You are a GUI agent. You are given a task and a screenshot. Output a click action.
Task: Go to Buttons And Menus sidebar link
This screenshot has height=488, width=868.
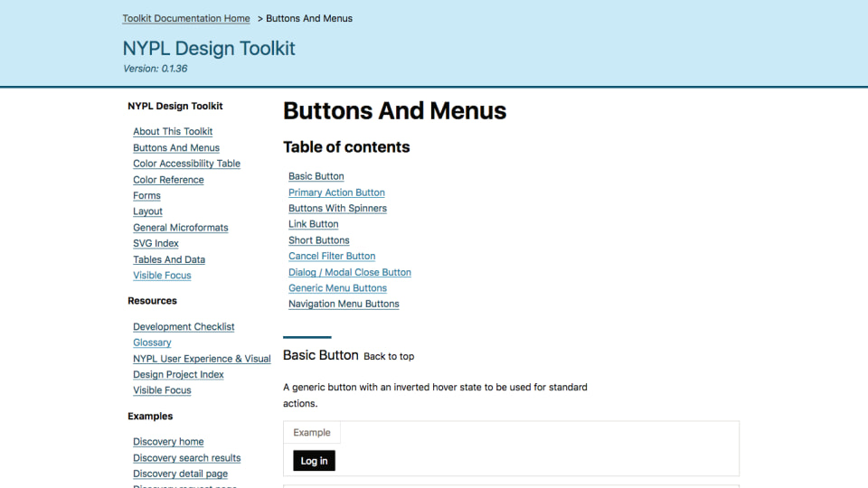pos(176,147)
